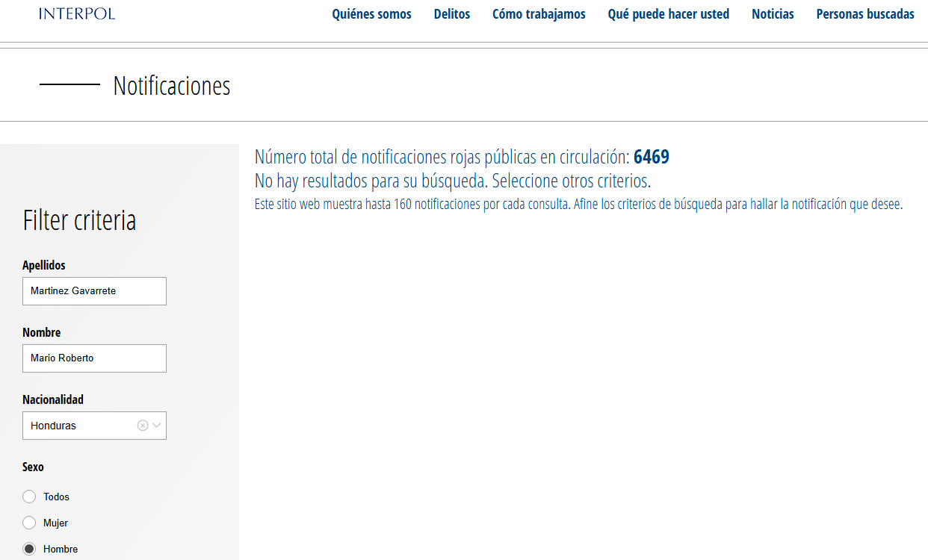Click the Sexo group label
This screenshot has height=560, width=928.
click(33, 467)
